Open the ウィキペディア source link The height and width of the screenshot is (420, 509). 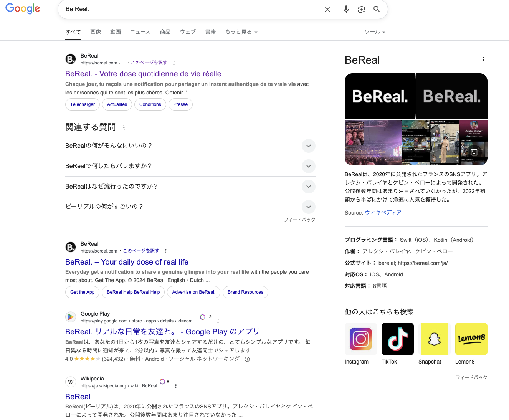click(383, 213)
